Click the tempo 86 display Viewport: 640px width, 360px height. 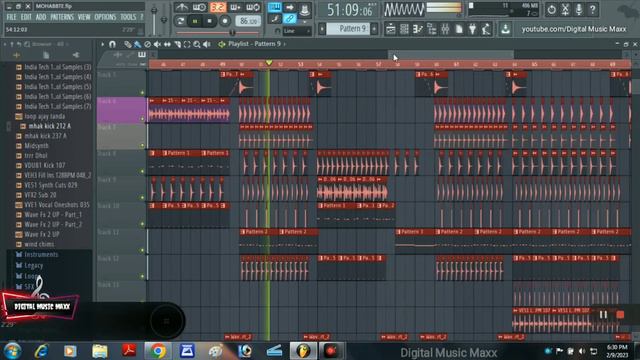click(x=248, y=21)
